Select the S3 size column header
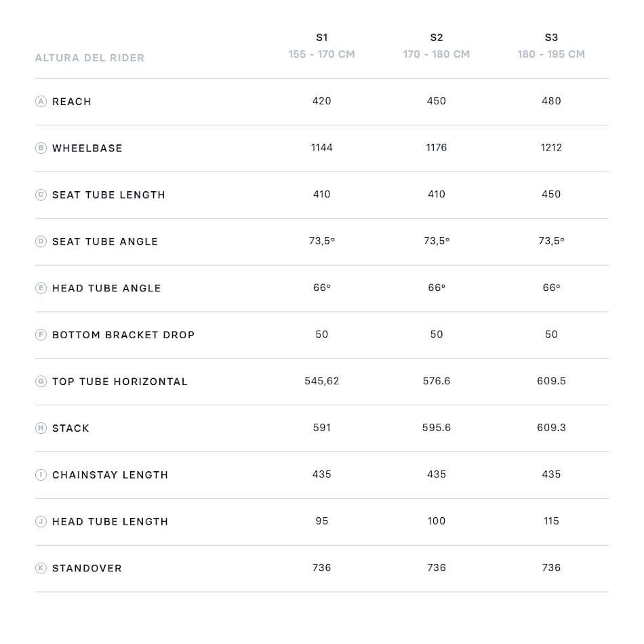Screen dimensions: 644x644 (x=551, y=38)
